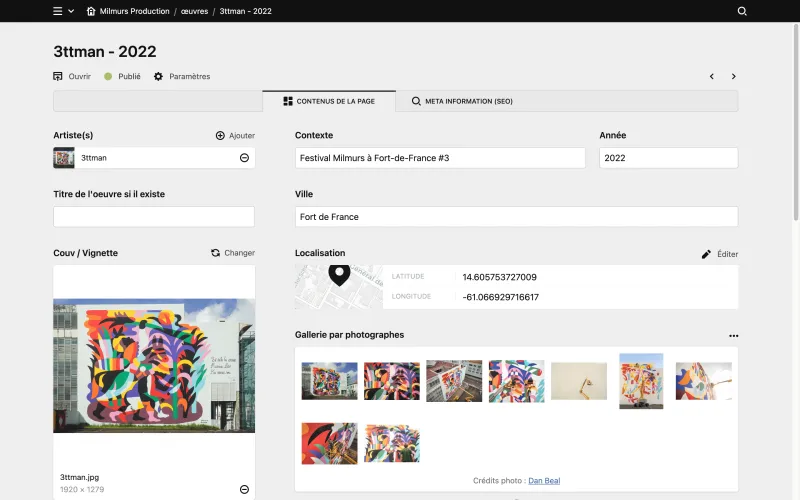The width and height of the screenshot is (800, 500).
Task: Open the 3ttman artist thumbnail
Action: (64, 158)
